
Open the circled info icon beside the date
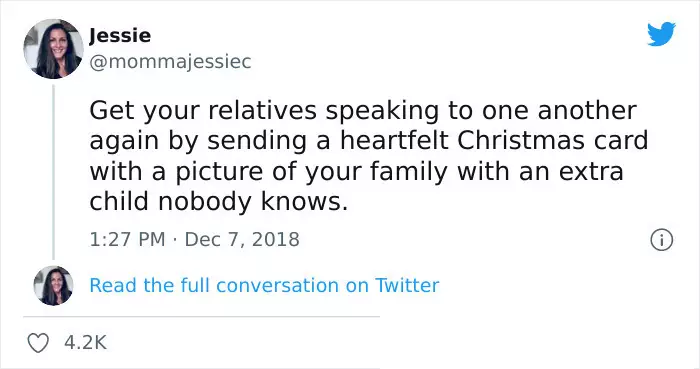661,240
